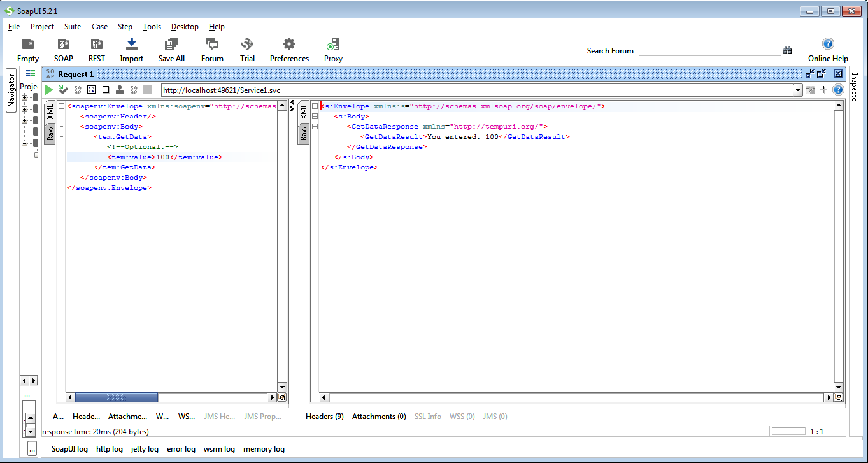Click response editor scroll down arrow

[839, 387]
